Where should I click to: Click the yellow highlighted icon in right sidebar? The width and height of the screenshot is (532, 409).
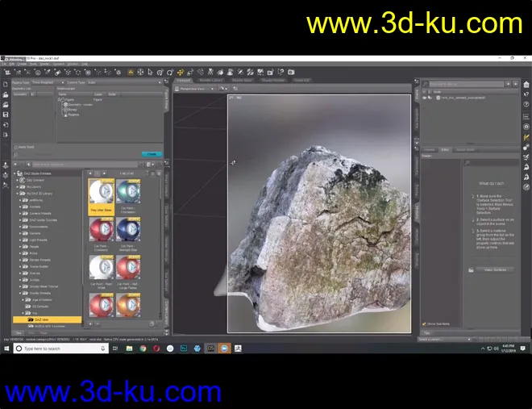(526, 137)
